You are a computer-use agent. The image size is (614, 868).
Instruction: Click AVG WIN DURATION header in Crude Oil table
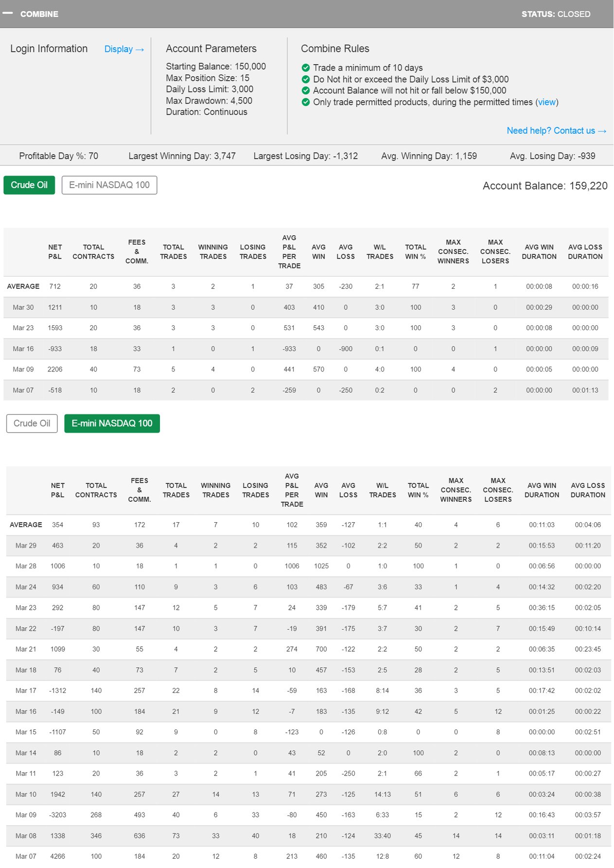click(x=539, y=252)
